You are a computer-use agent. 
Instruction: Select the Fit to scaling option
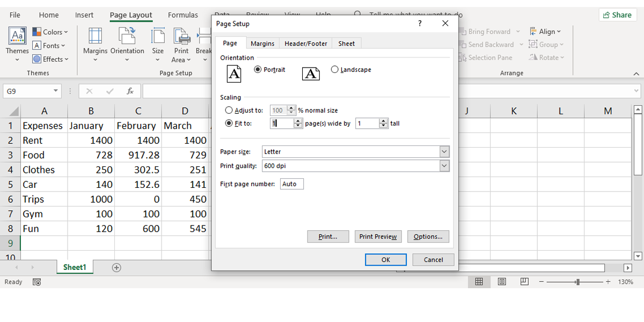pyautogui.click(x=229, y=123)
